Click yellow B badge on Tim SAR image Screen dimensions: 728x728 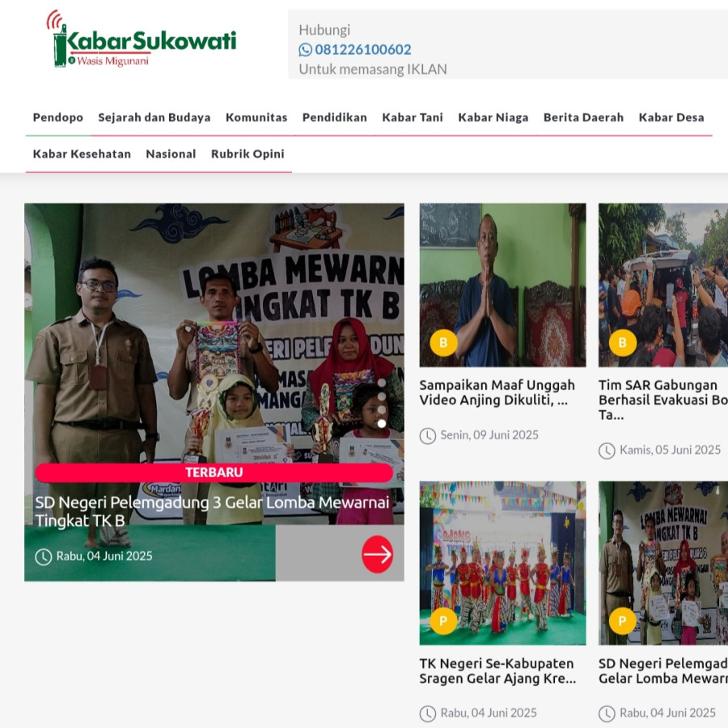(x=623, y=343)
